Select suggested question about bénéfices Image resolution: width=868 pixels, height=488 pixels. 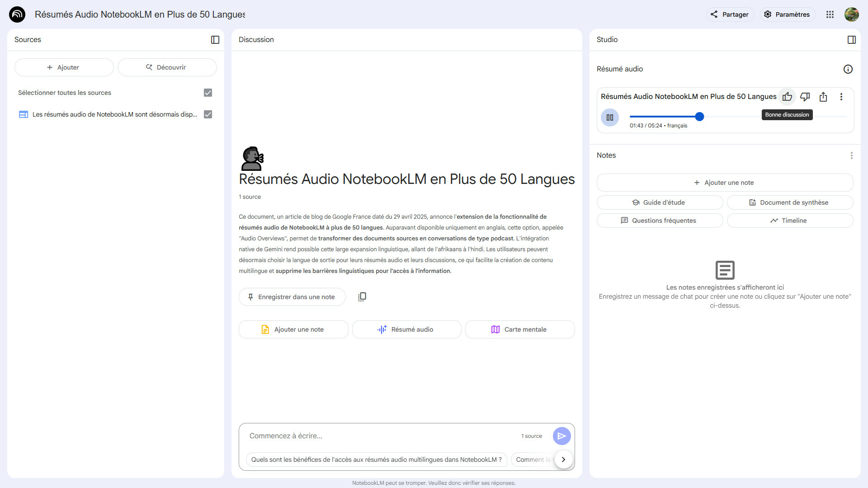click(377, 460)
